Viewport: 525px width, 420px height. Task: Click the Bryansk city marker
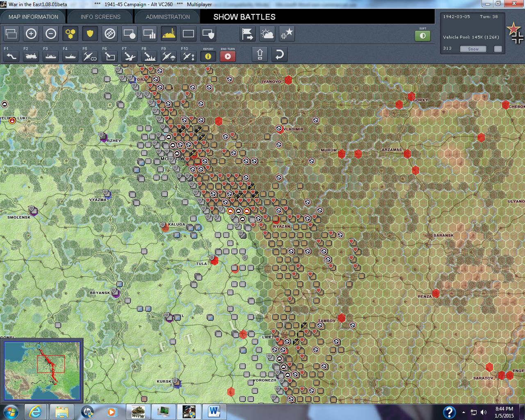coord(116,292)
